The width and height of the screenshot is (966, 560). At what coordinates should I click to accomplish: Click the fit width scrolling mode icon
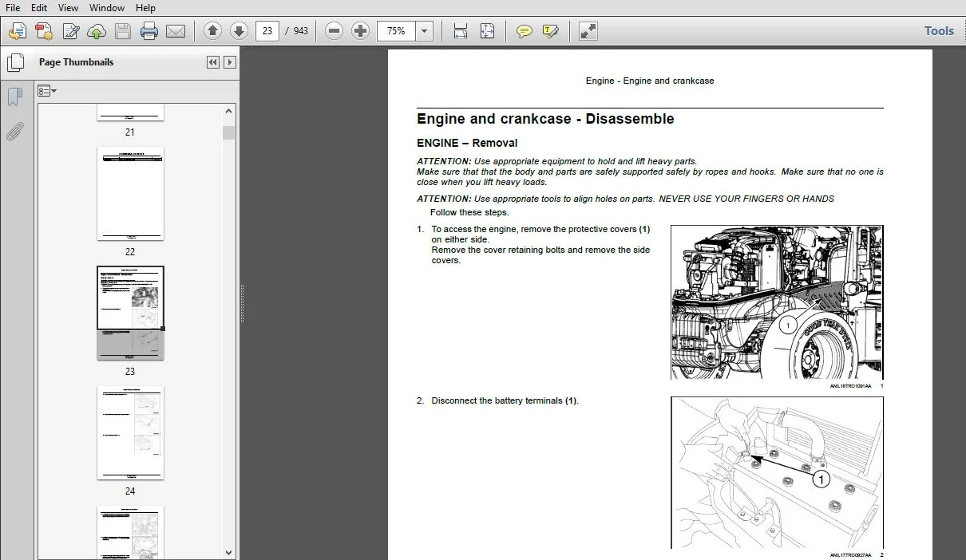[461, 31]
